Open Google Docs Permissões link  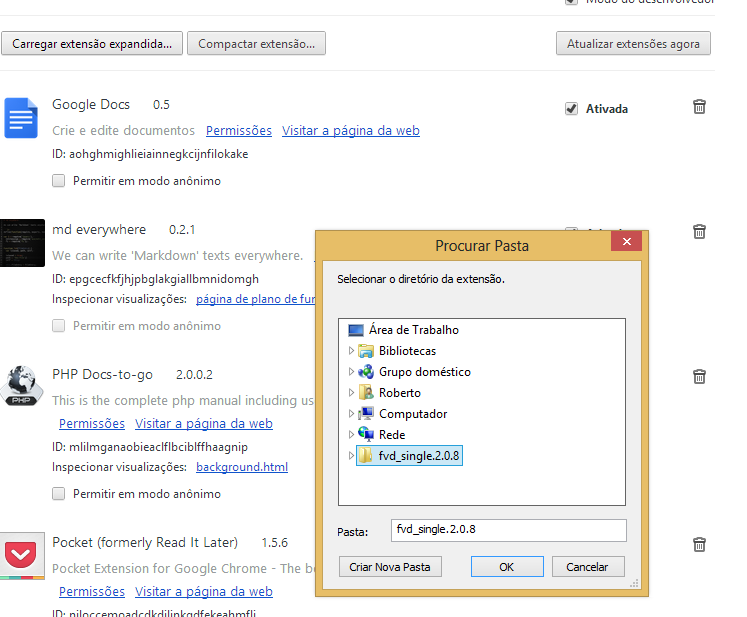coord(239,131)
